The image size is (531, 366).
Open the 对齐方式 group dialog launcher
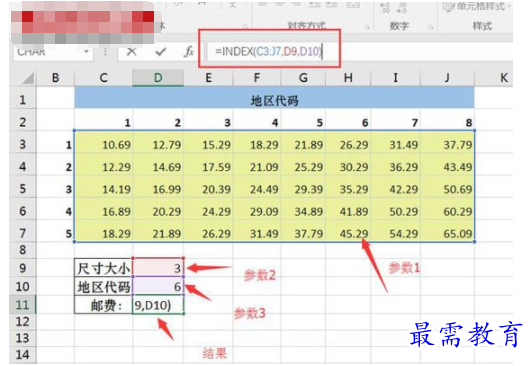(x=367, y=26)
